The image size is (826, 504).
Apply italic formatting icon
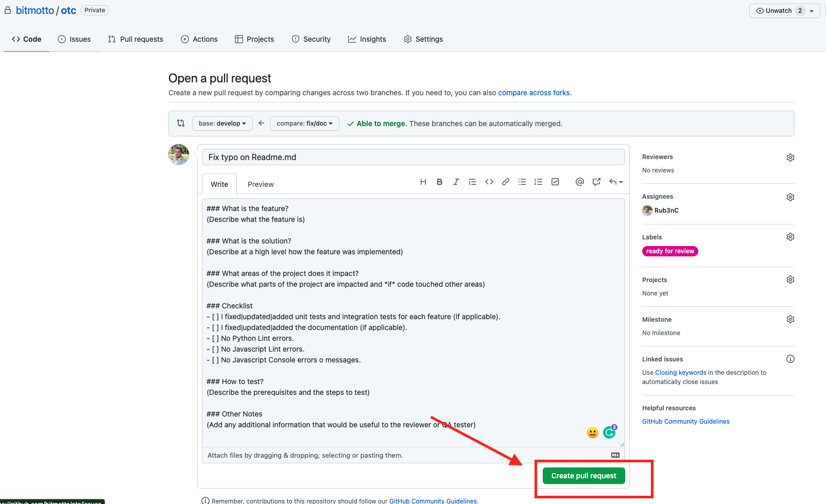point(456,182)
